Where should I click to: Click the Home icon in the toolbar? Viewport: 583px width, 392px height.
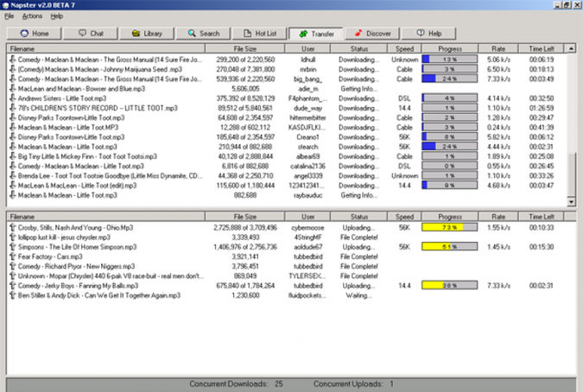click(26, 34)
